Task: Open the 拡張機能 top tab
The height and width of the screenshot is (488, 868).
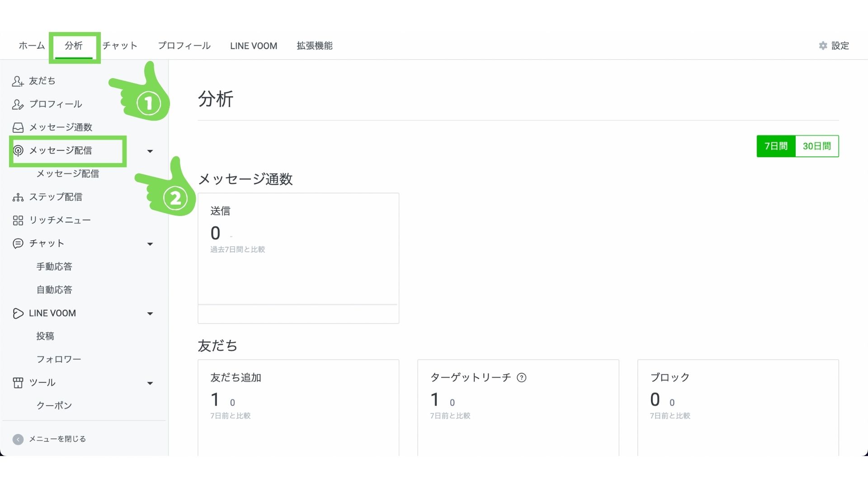Action: 314,46
